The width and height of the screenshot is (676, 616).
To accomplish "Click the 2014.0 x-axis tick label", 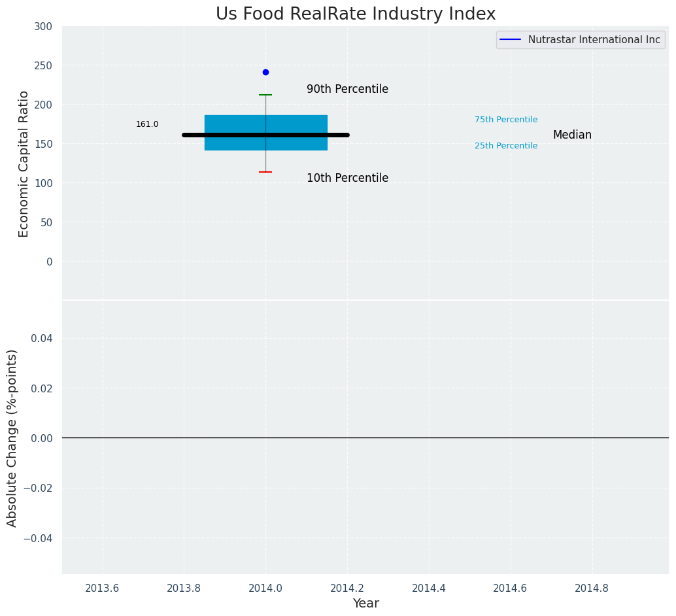I will pos(265,588).
